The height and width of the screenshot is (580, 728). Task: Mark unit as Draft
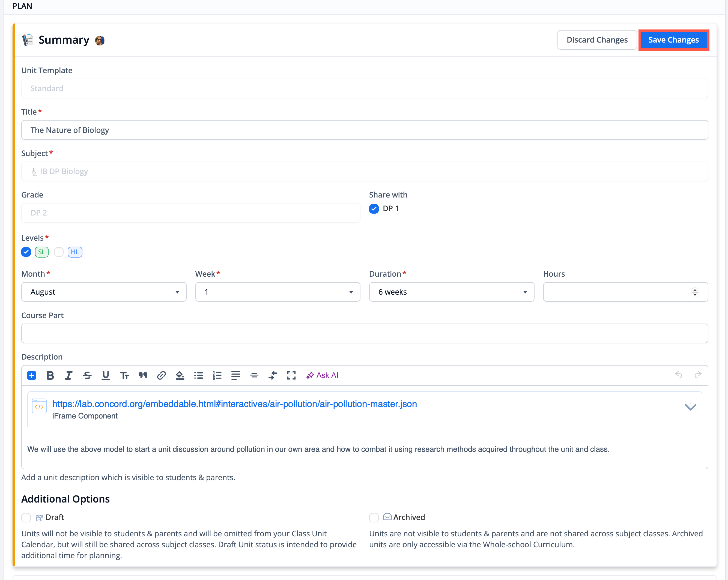point(26,517)
